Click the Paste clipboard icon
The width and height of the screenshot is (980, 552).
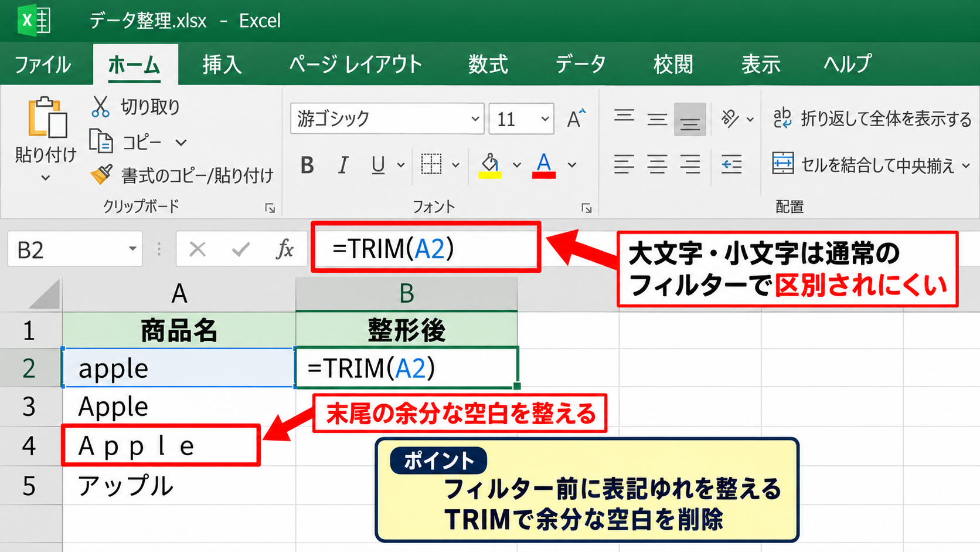click(x=46, y=118)
